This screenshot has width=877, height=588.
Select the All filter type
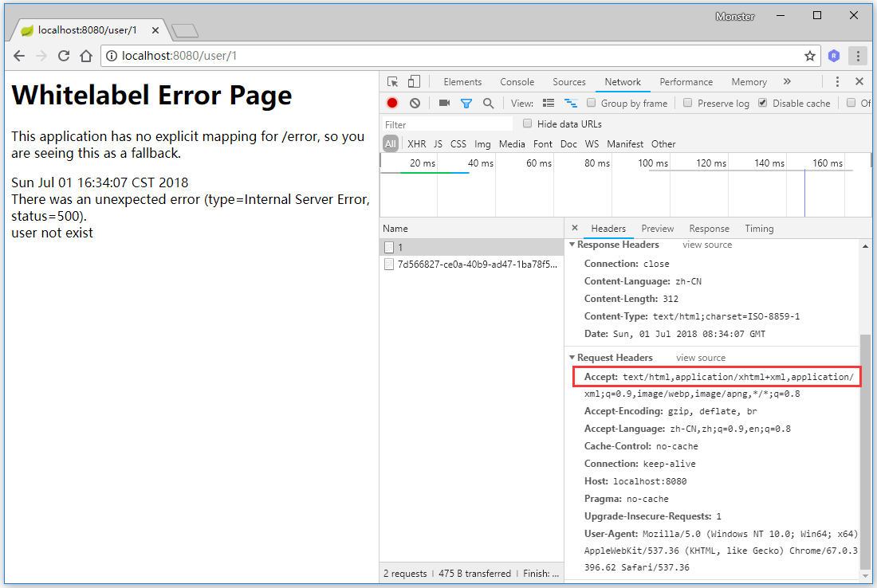[391, 143]
